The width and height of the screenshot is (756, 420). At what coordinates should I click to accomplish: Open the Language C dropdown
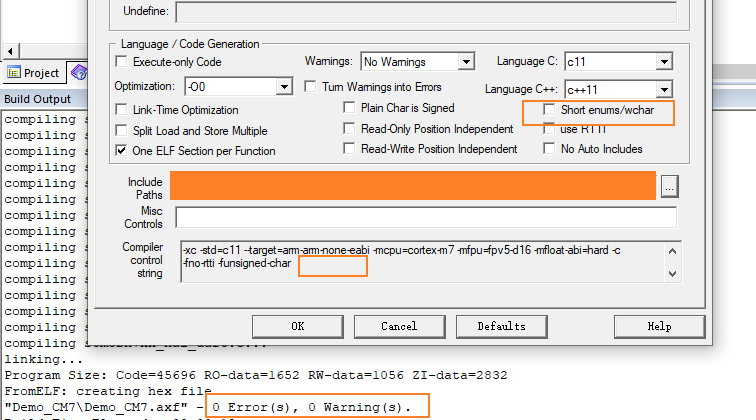[664, 62]
